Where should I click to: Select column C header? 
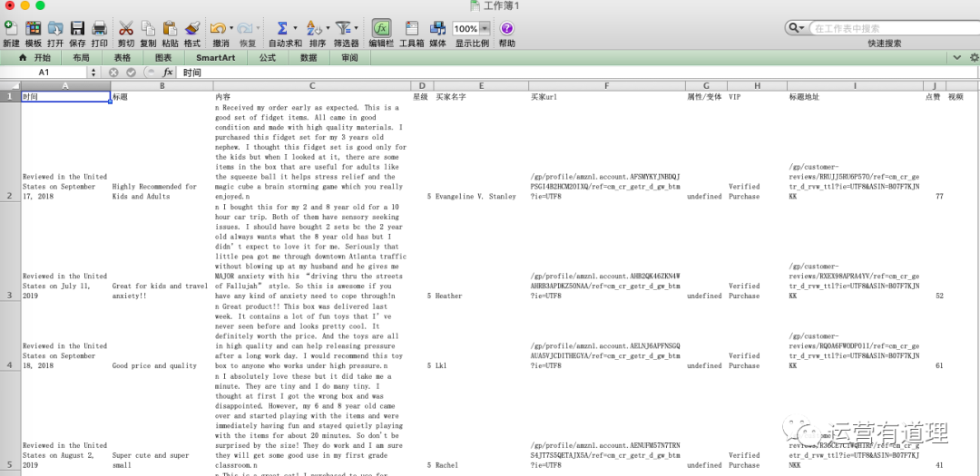coord(311,86)
